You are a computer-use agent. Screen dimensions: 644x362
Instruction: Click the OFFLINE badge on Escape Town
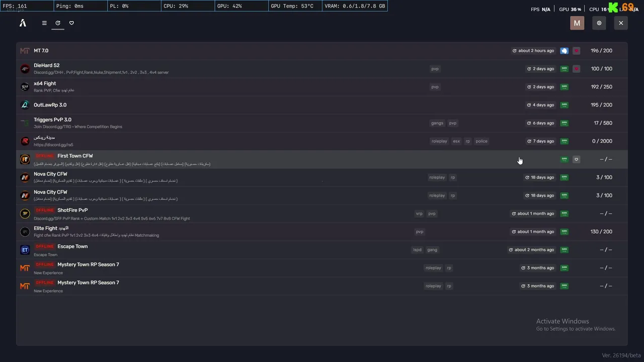[x=44, y=246]
